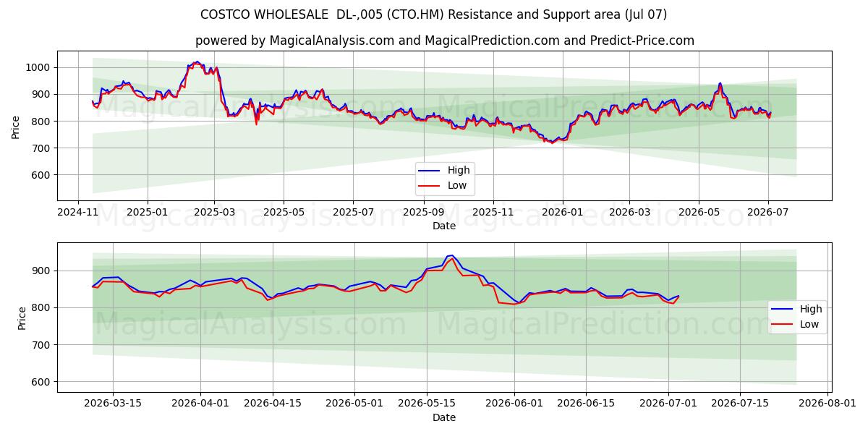The width and height of the screenshot is (868, 434).
Task: Click the '900' tick on the bottom price axis
Action: 41,271
